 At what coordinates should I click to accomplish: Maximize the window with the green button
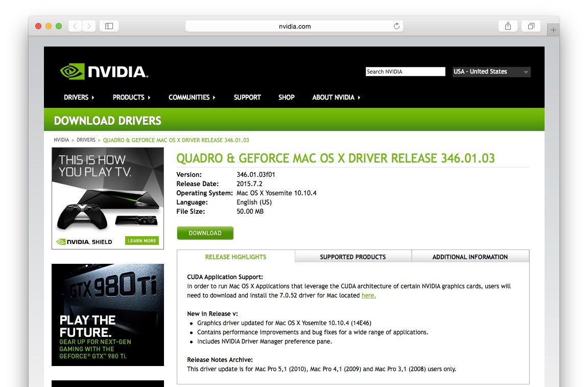[x=59, y=26]
